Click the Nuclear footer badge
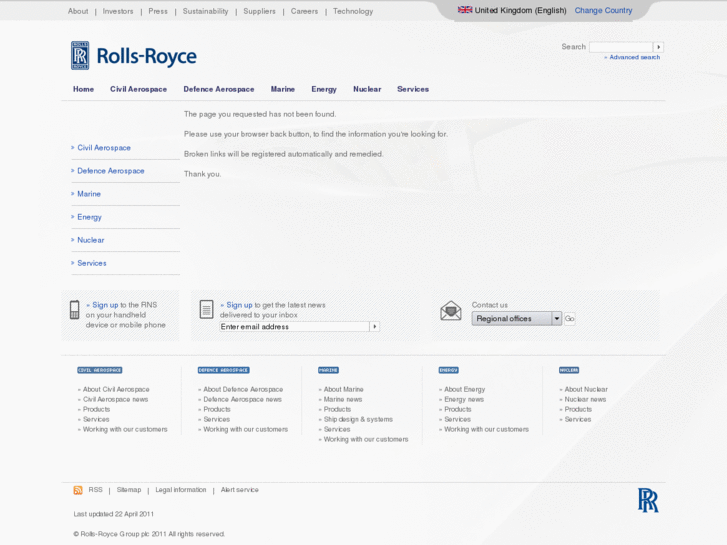Screen dimensions: 727x545 pyautogui.click(x=569, y=370)
